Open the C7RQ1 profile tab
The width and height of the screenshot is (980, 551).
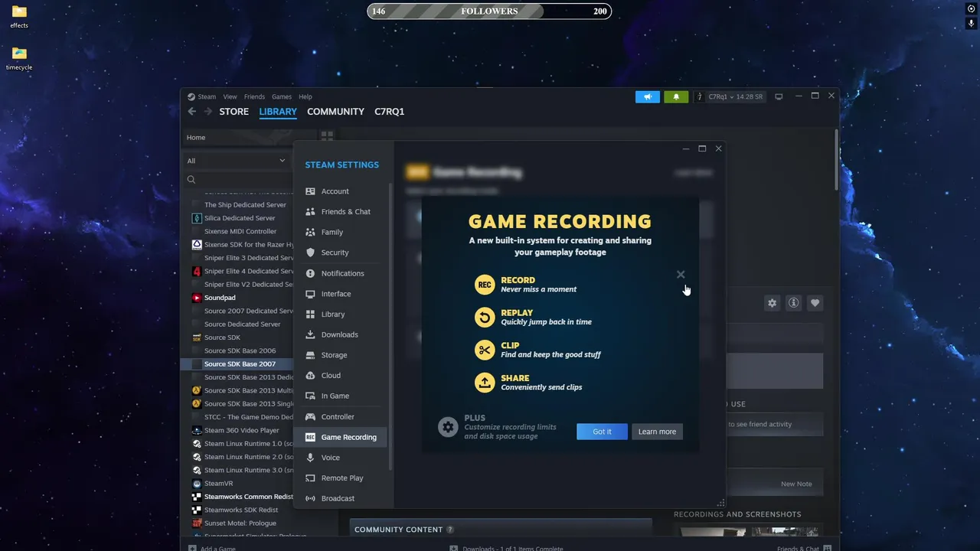click(389, 112)
